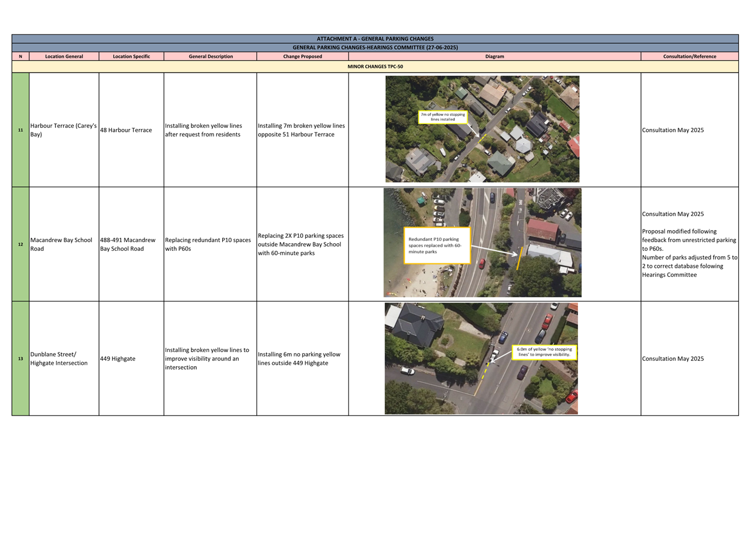Image resolution: width=756 pixels, height=534 pixels.
Task: Open the Harbour Terrace aerial diagram image
Action: pyautogui.click(x=482, y=129)
